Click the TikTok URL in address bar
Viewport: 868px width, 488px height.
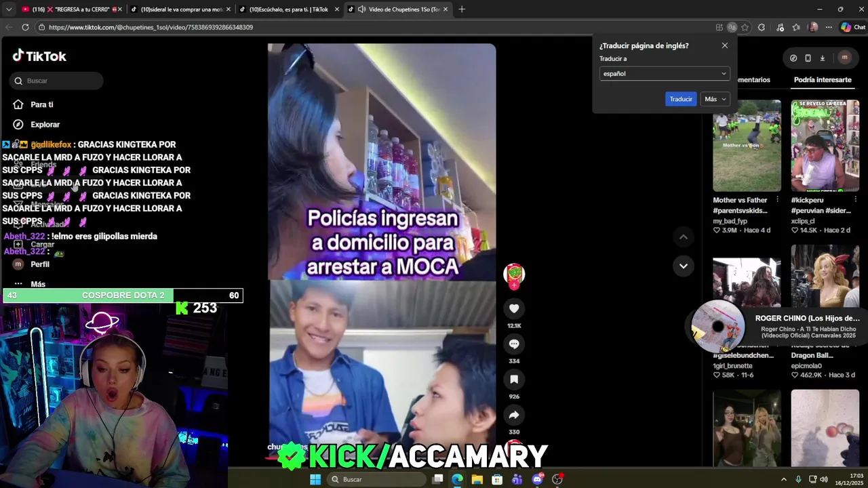pos(151,27)
